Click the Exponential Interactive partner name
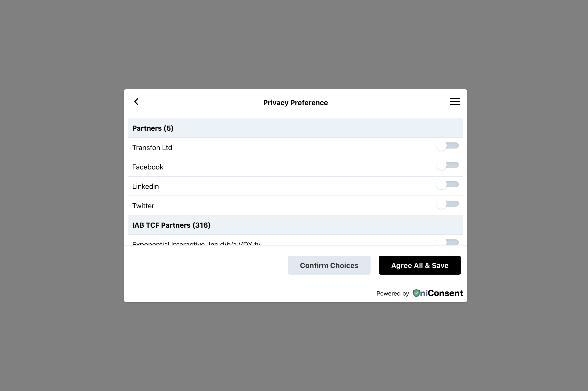Image resolution: width=588 pixels, height=391 pixels. (x=196, y=243)
